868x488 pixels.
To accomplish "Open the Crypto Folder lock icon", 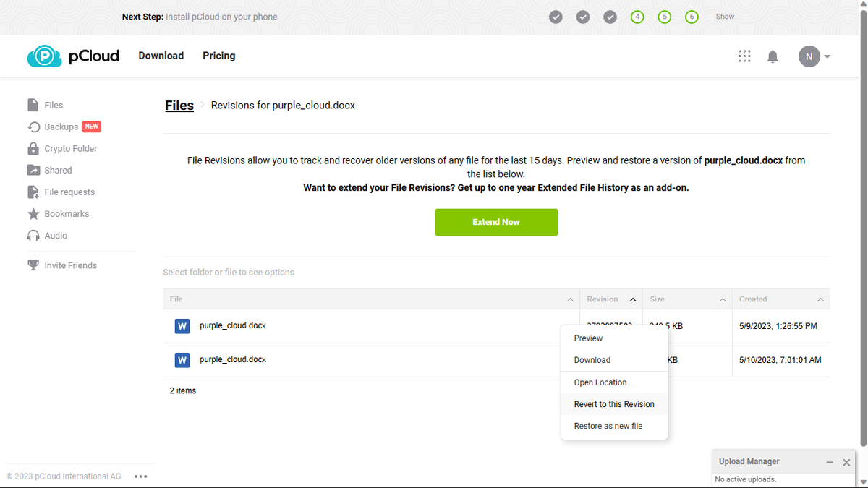I will tap(33, 148).
